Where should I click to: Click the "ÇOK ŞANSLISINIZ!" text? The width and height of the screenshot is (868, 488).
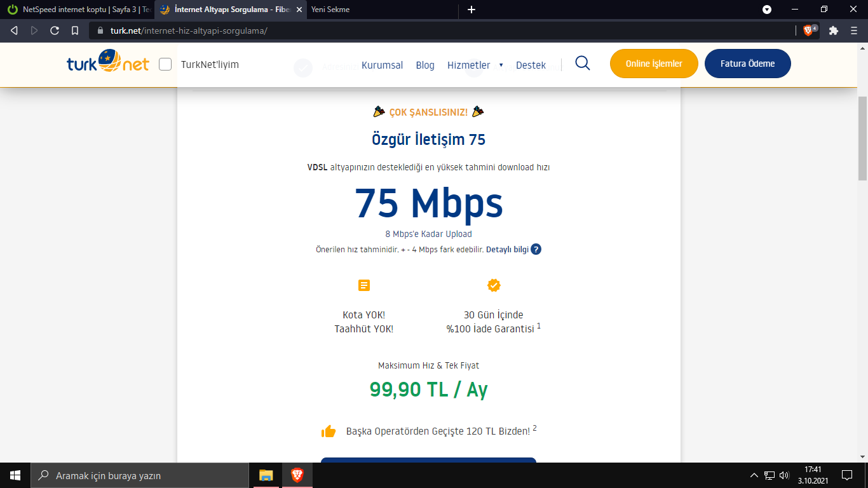[x=428, y=112]
